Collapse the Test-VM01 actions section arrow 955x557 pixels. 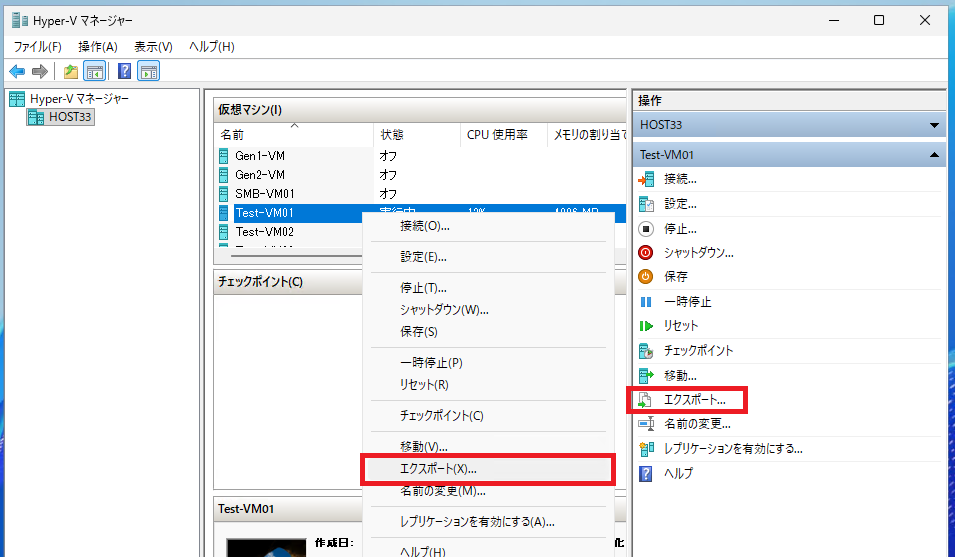coord(934,155)
